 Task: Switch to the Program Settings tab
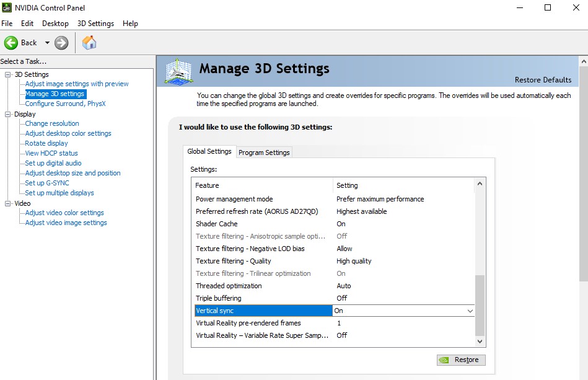264,152
